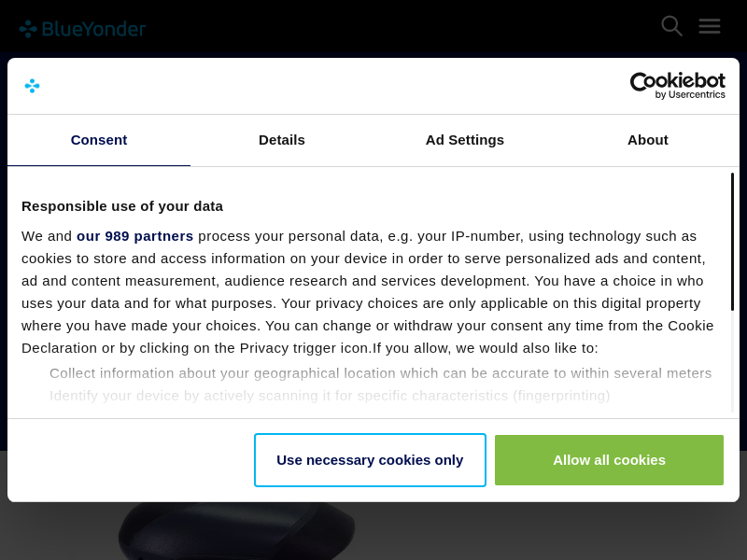
Task: Open the search magnifier icon
Action: 671,26
